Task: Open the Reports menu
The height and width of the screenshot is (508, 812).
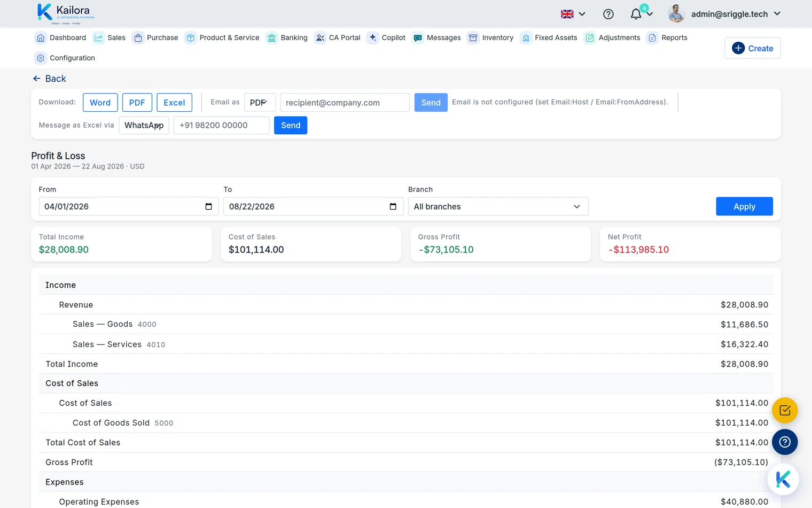Action: tap(667, 37)
